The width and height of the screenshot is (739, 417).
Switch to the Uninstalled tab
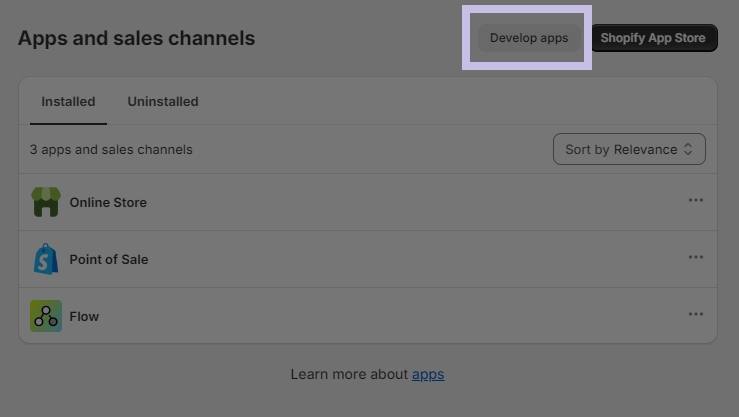point(163,102)
